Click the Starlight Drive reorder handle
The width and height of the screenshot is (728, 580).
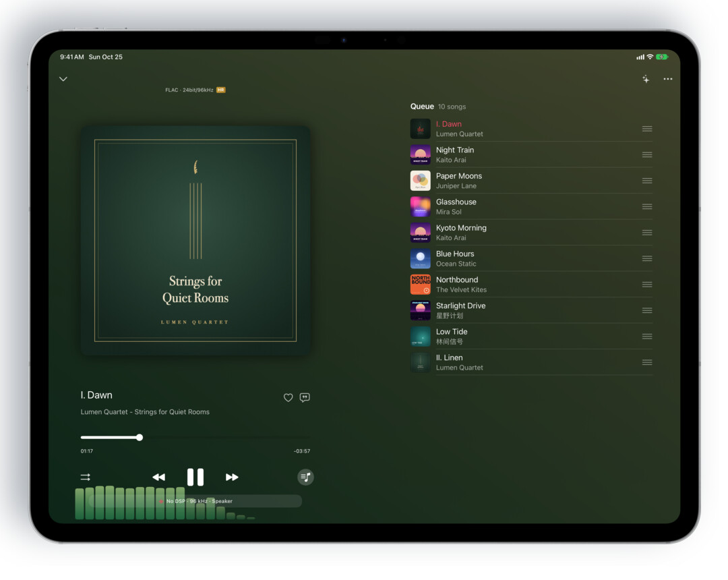pyautogui.click(x=647, y=311)
